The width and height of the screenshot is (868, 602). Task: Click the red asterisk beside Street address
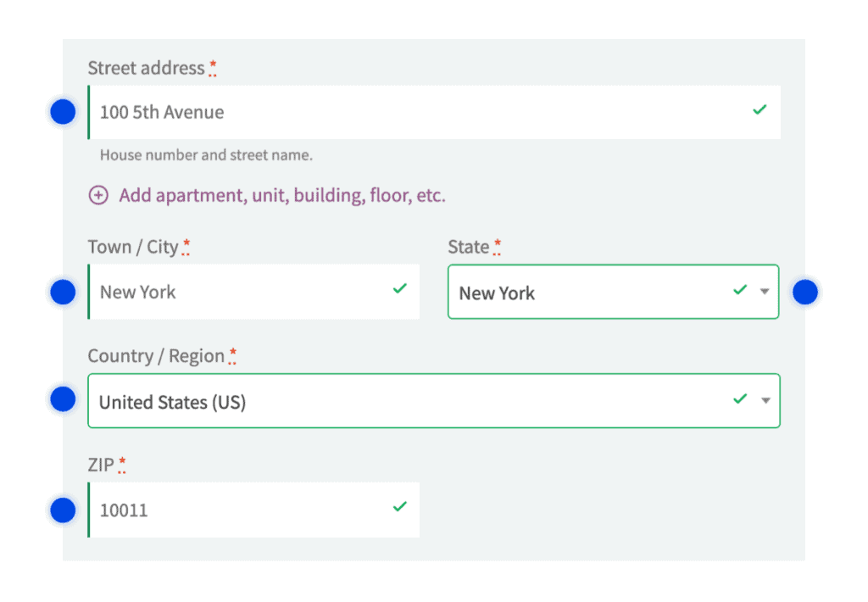(x=212, y=63)
